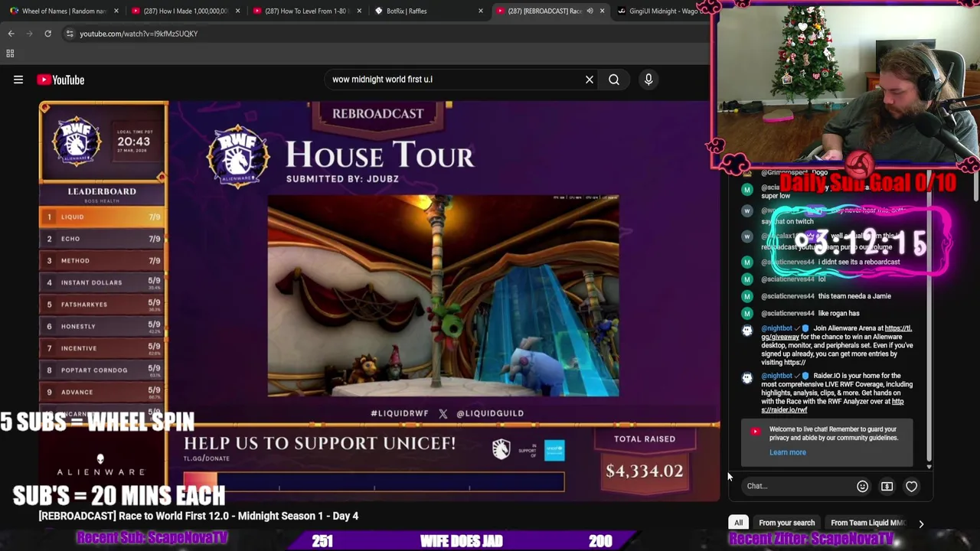Click the live chat scrollbar
Image resolution: width=980 pixels, height=551 pixels.
click(x=929, y=321)
